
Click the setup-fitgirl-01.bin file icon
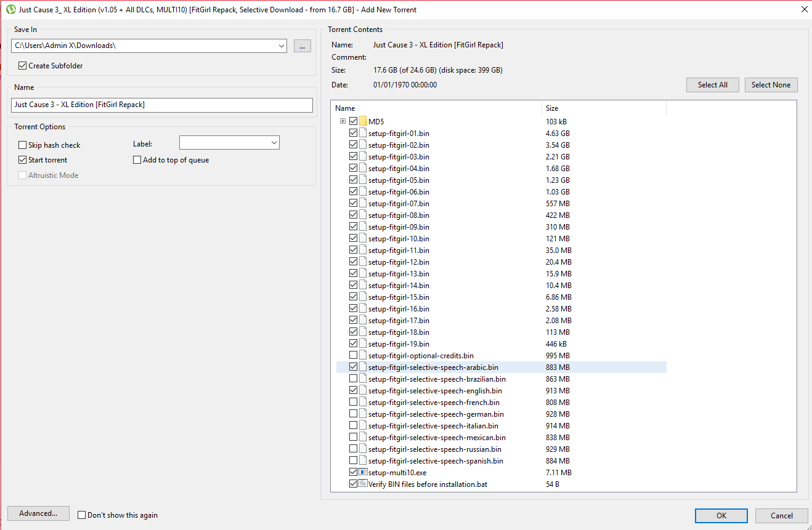363,133
